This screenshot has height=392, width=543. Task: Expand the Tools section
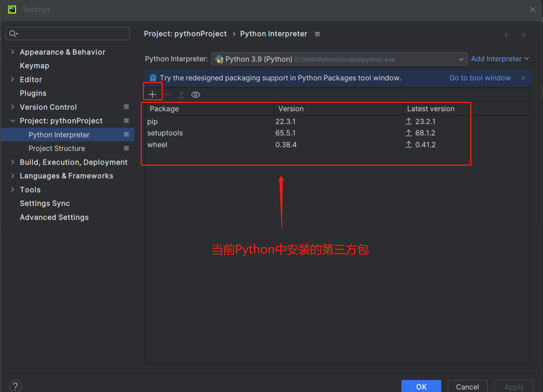pyautogui.click(x=12, y=190)
